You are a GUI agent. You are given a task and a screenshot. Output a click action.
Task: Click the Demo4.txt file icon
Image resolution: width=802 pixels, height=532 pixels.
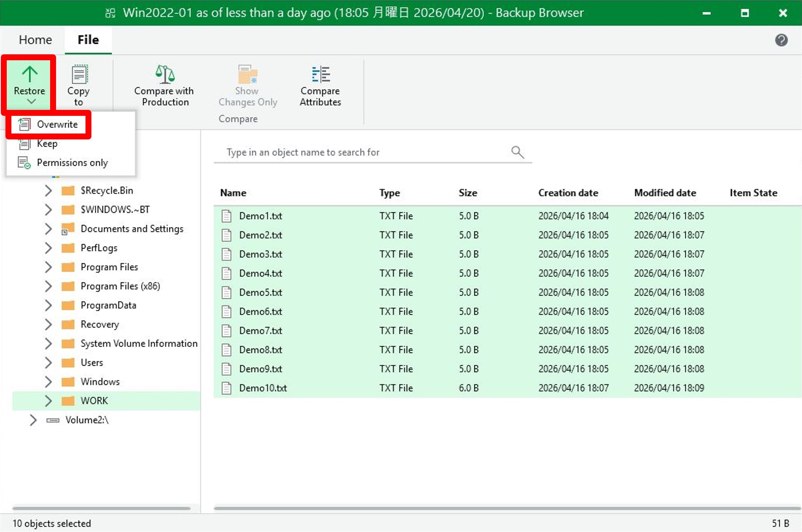[227, 273]
